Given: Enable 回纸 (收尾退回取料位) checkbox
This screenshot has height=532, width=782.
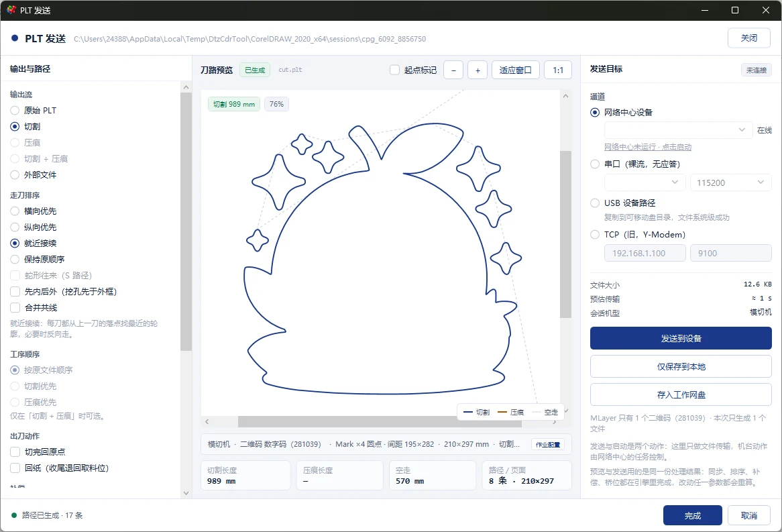Looking at the screenshot, I should click(15, 468).
